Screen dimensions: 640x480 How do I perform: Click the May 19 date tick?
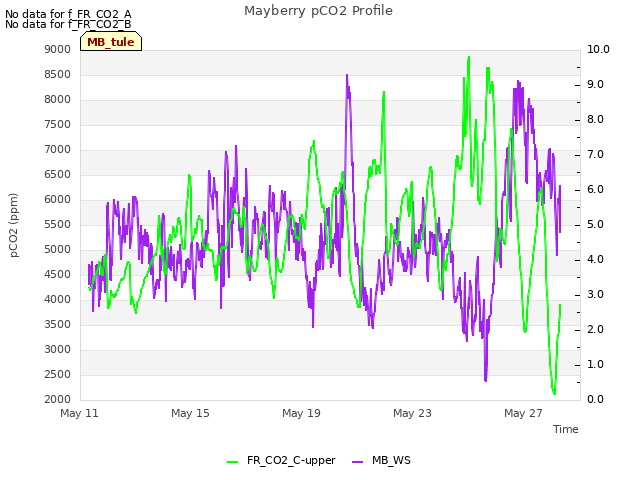pos(301,413)
